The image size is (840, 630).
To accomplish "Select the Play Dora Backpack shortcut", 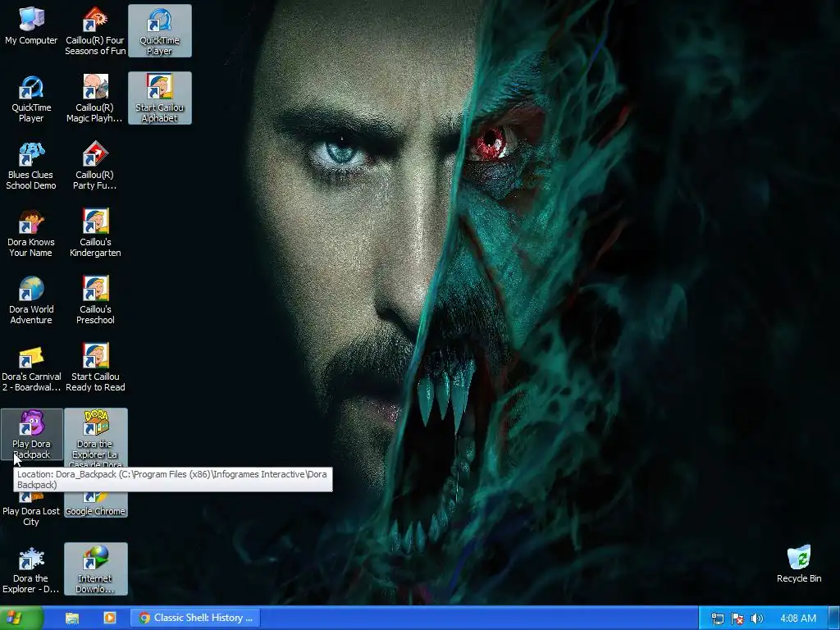I will 32,434.
